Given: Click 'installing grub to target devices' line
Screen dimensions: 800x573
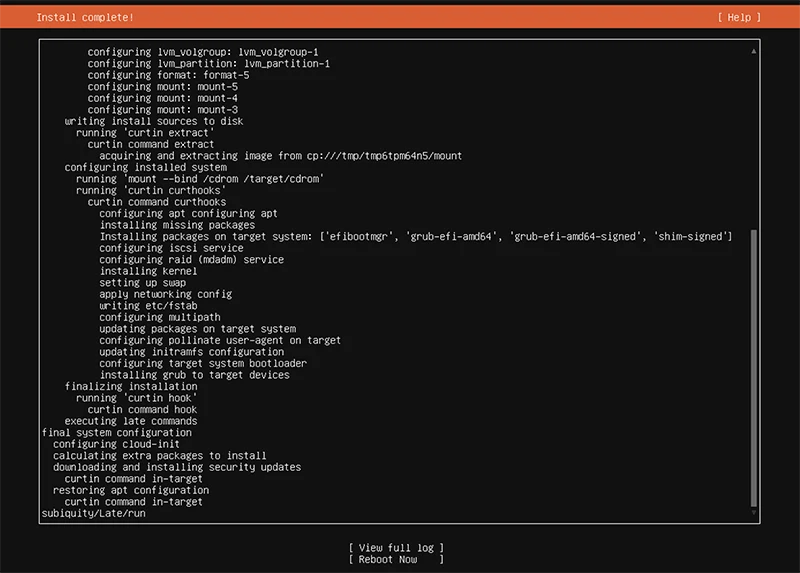Looking at the screenshot, I should [x=194, y=375].
